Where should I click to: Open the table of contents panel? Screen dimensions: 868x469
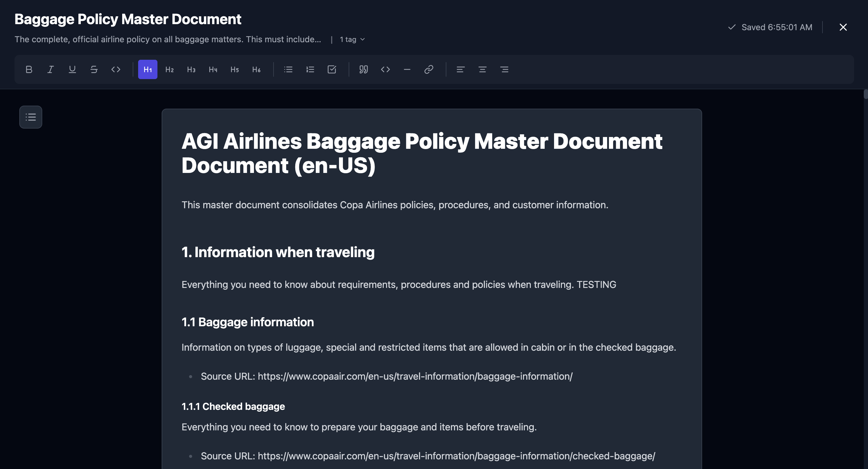[x=31, y=117]
